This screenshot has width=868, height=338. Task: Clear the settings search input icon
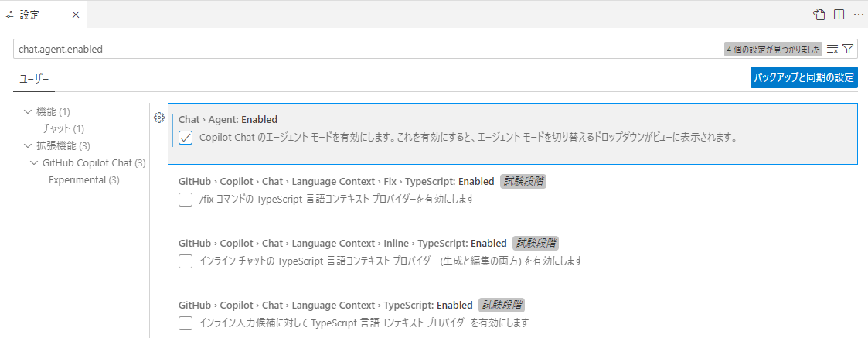[x=832, y=49]
